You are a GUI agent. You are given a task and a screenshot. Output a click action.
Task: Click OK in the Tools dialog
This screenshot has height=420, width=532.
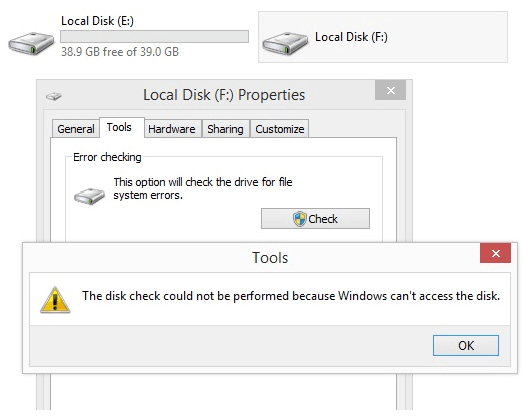click(466, 345)
